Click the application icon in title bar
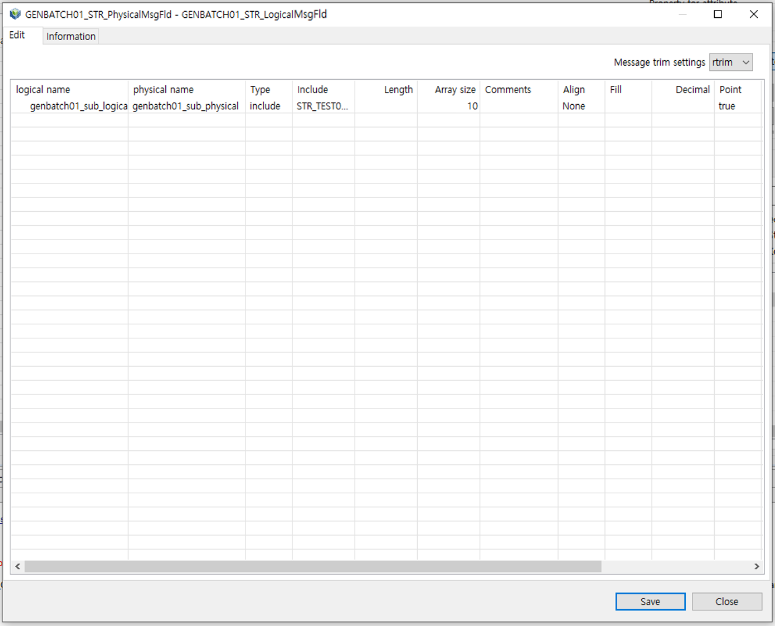Image resolution: width=775 pixels, height=626 pixels. coord(14,15)
